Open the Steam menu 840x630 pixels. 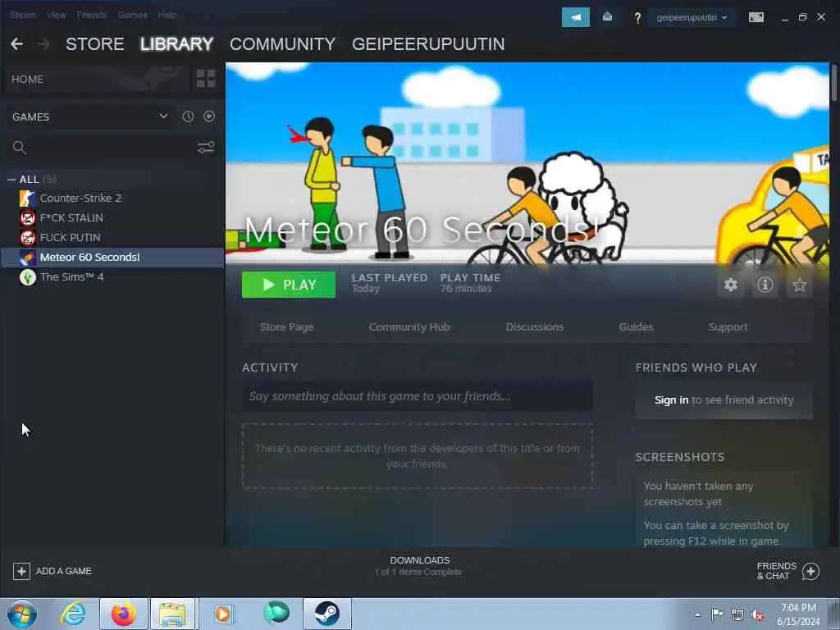tap(22, 15)
